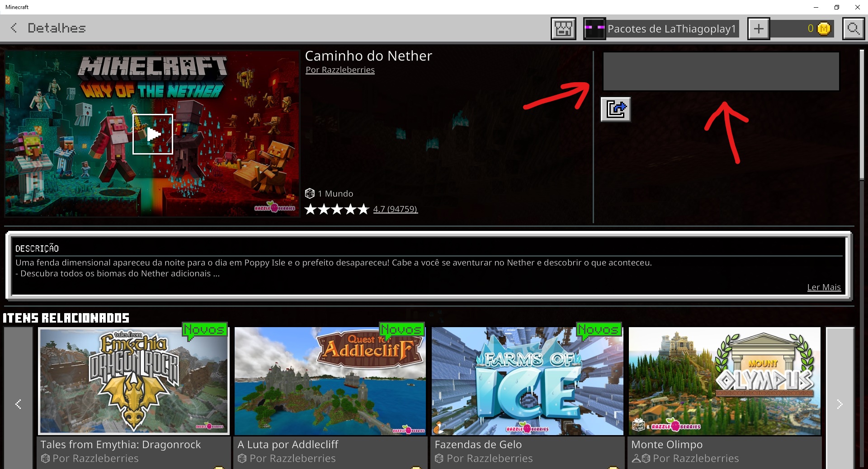Viewport: 868px width, 469px height.
Task: Go back using the Detalhes back arrow
Action: 14,28
